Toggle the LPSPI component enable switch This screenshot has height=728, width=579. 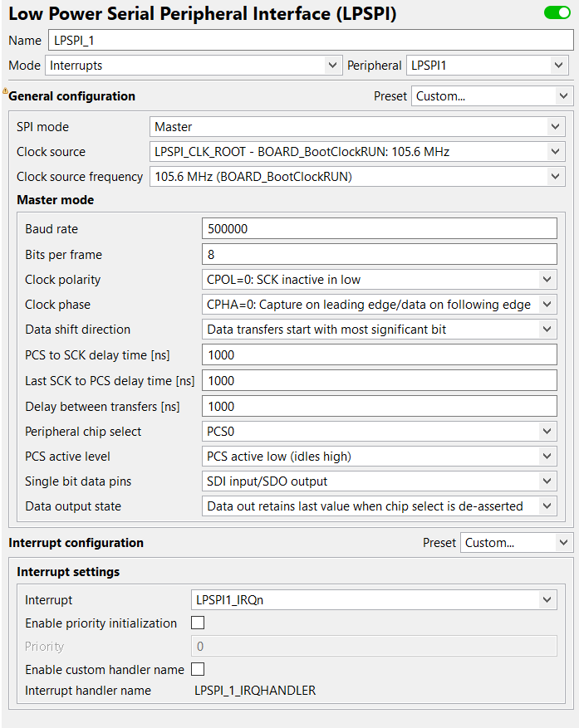(557, 13)
